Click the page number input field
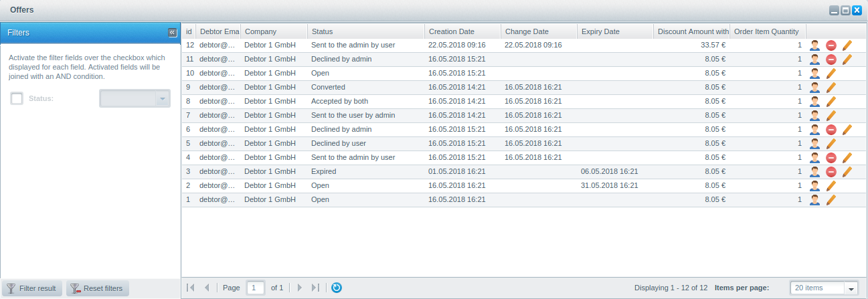868x299 pixels. (256, 288)
